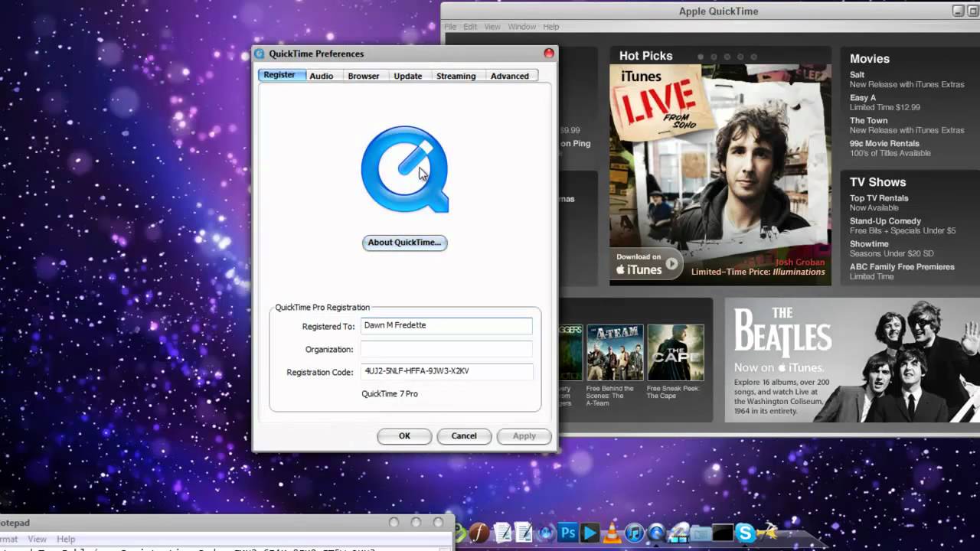Click the play arrow on Download on iTunes
Image resolution: width=980 pixels, height=551 pixels.
pos(671,264)
